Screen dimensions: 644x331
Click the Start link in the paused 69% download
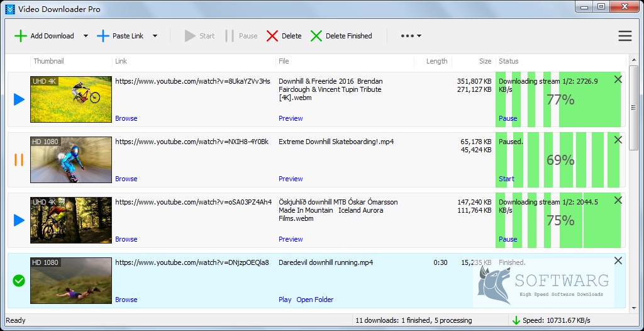[x=506, y=179]
